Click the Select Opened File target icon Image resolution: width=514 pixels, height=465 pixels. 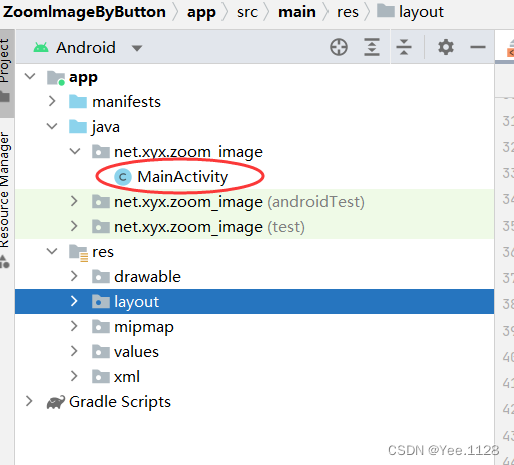click(339, 47)
